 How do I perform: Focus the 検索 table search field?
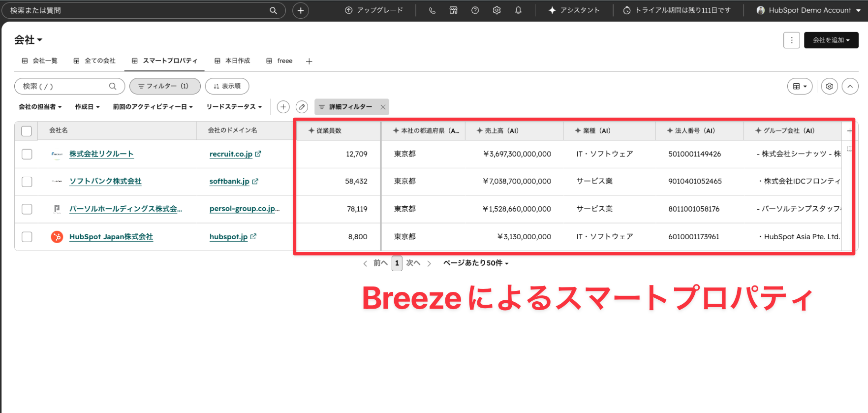pyautogui.click(x=69, y=86)
